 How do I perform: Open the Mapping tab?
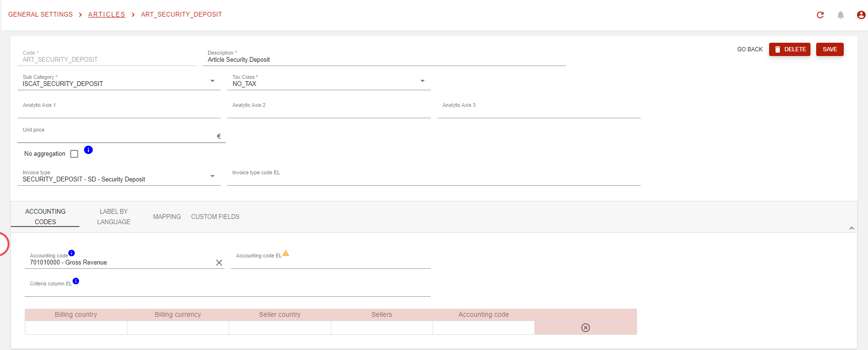(167, 217)
